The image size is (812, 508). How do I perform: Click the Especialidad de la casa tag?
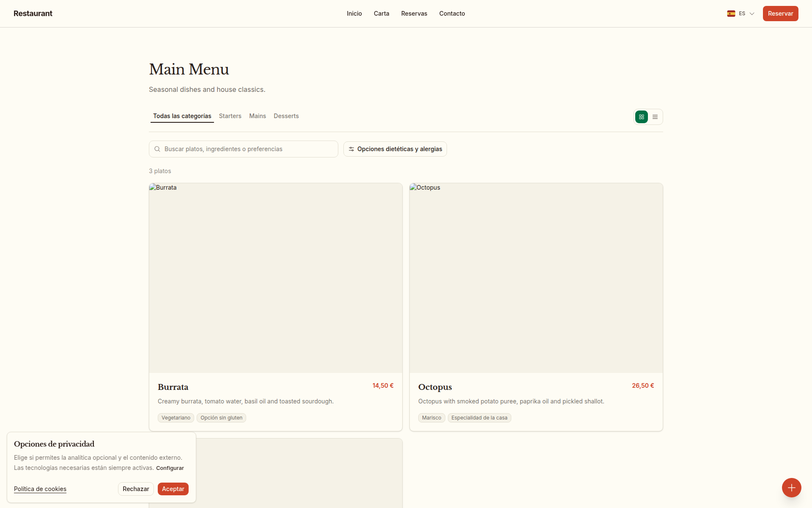tap(480, 418)
